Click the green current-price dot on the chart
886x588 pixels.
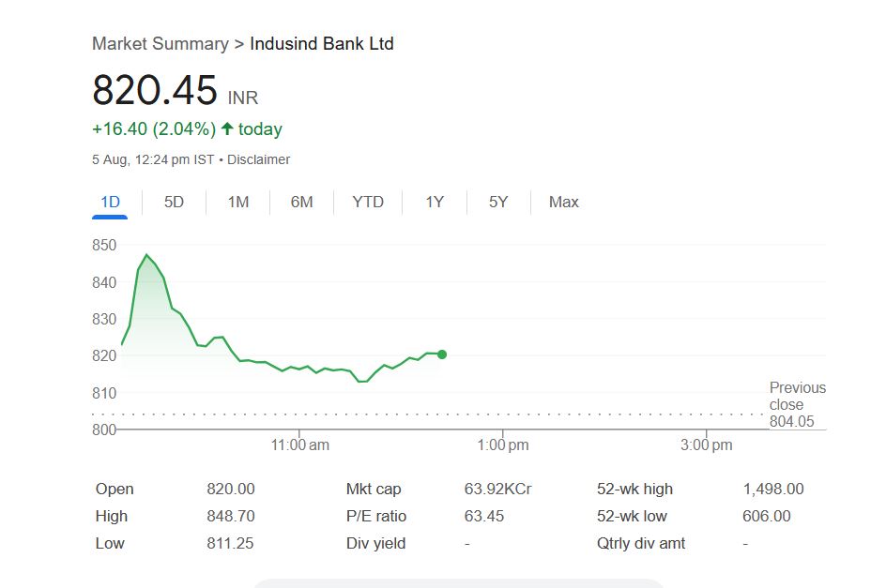click(x=442, y=354)
